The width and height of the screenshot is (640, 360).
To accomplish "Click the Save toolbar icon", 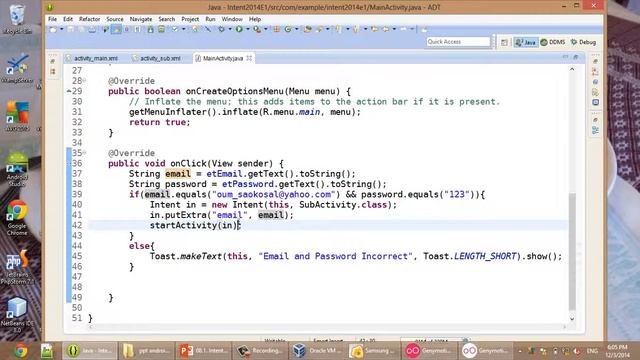I will pyautogui.click(x=71, y=29).
